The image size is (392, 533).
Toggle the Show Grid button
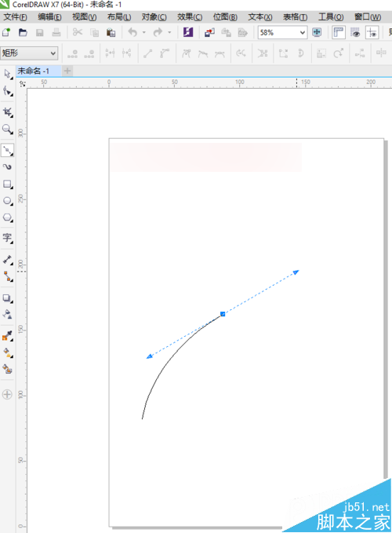coord(355,33)
